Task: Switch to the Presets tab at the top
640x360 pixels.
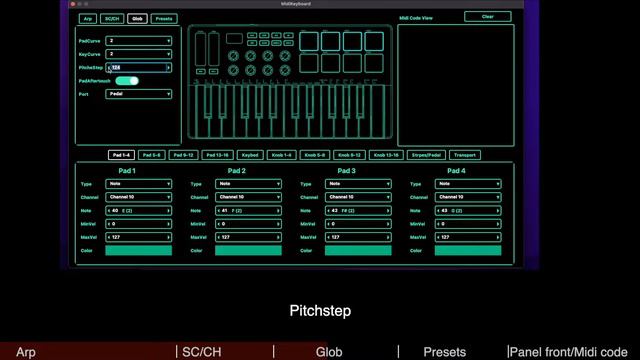Action: click(x=164, y=19)
